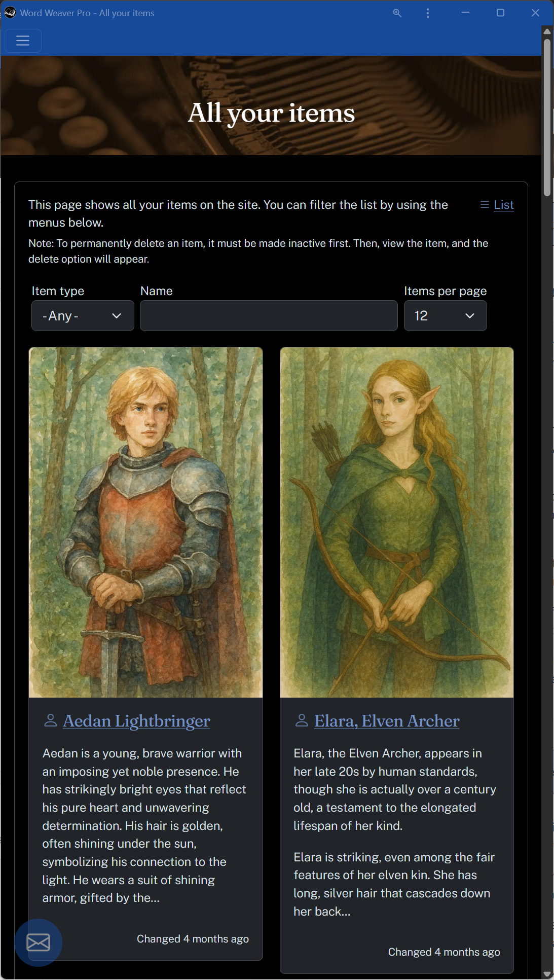Click Aedan Lightbringer portrait image
Image resolution: width=554 pixels, height=980 pixels.
click(x=145, y=522)
